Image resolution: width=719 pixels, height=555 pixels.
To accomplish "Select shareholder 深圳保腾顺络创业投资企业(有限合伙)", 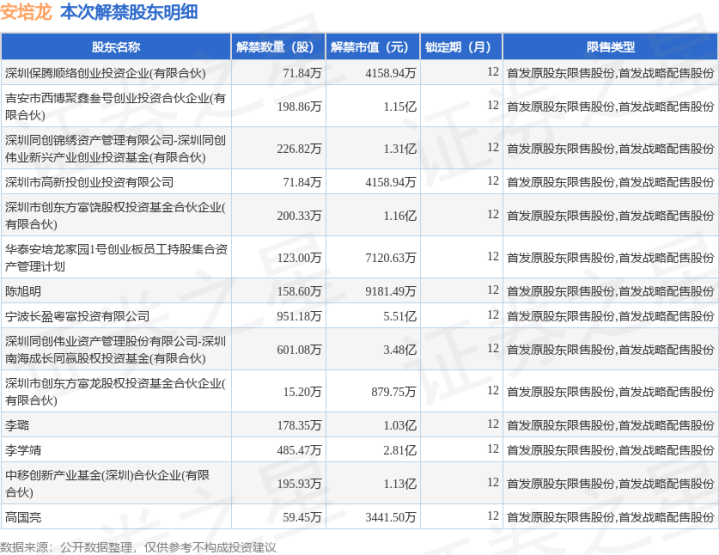I will coord(105,73).
